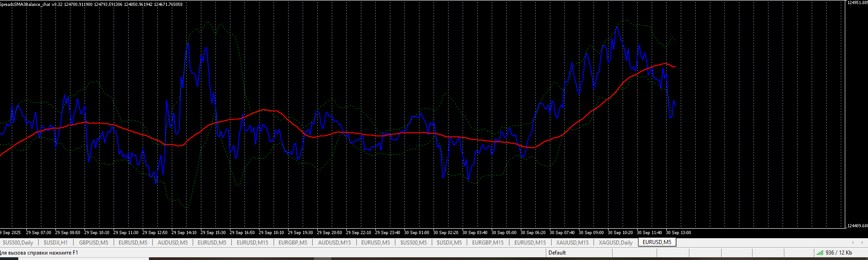Open EURUSD,M5 tab right of GBPUSD,M5
The height and width of the screenshot is (260, 868).
point(133,243)
